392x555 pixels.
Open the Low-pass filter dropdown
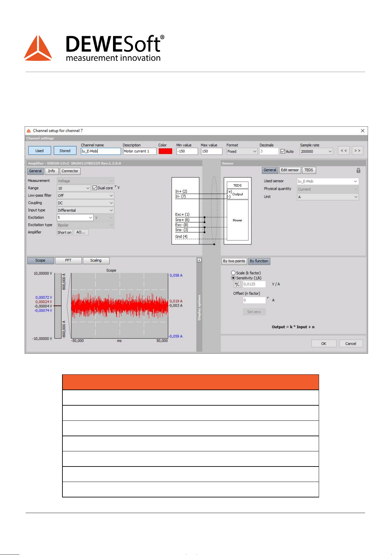(x=85, y=195)
